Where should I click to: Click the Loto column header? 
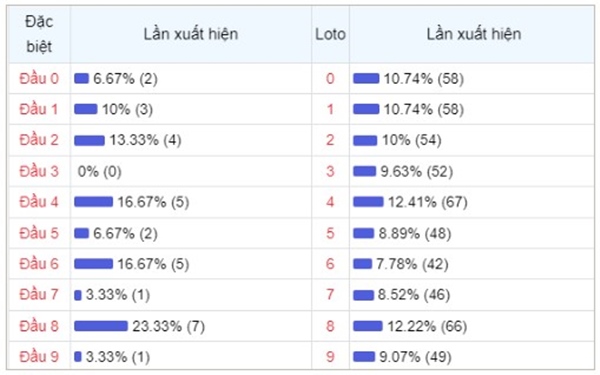330,34
